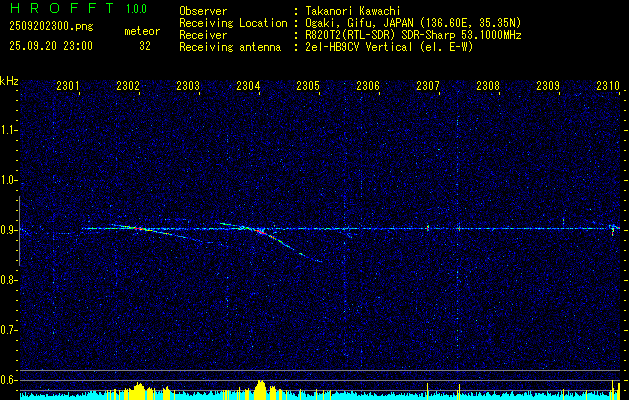Click the 1.1 frequency axis label
Image resolution: width=629 pixels, height=400 pixels.
pos(9,130)
